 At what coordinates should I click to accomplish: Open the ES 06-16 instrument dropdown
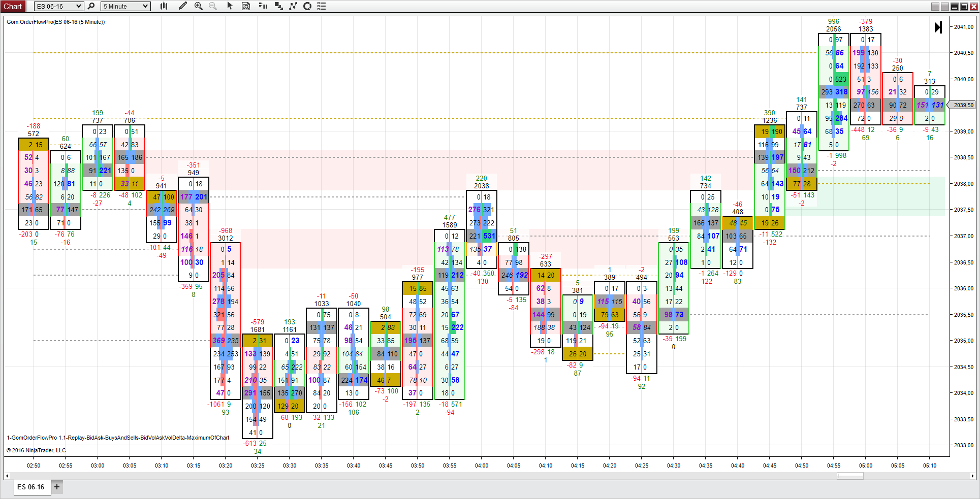[58, 6]
